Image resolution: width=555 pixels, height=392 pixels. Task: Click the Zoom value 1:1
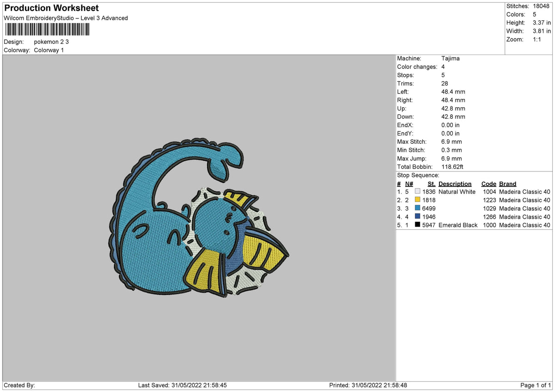(538, 39)
